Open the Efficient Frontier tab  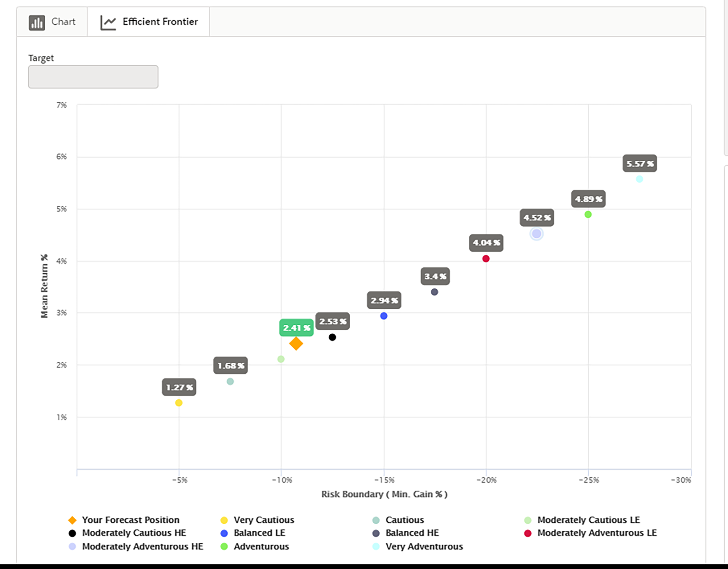click(x=149, y=22)
